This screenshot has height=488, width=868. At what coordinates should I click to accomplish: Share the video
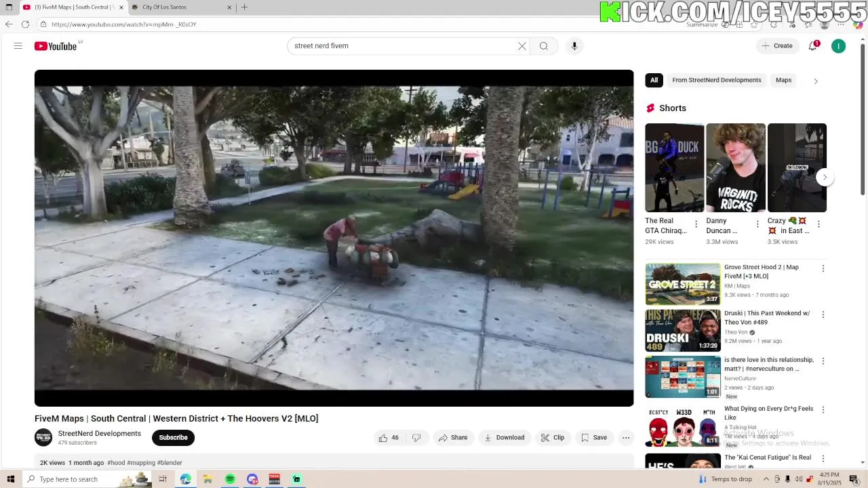pos(453,438)
